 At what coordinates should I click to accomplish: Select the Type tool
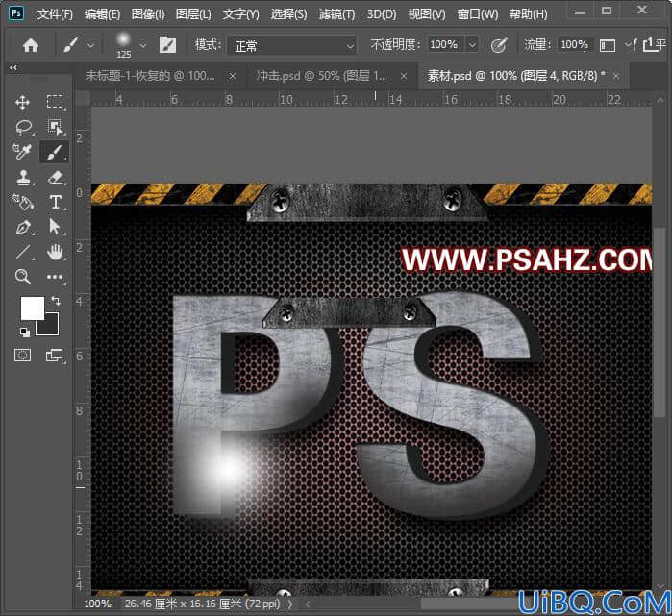56,202
